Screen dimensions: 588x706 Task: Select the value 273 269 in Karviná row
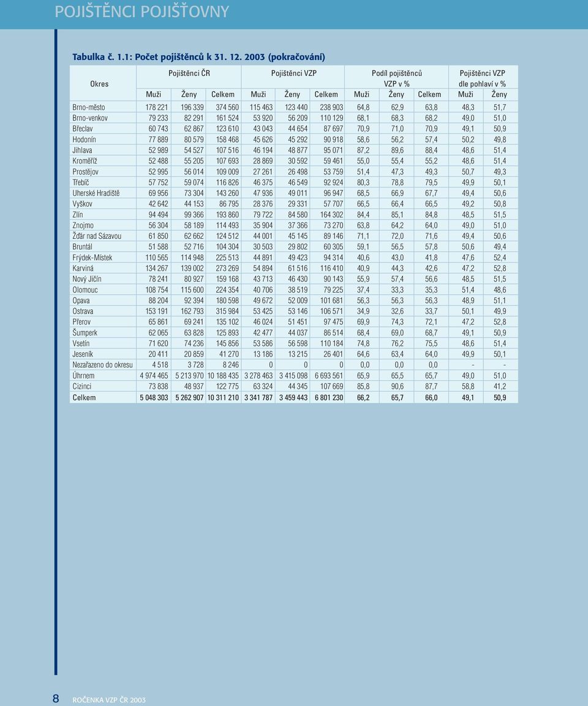click(x=227, y=268)
